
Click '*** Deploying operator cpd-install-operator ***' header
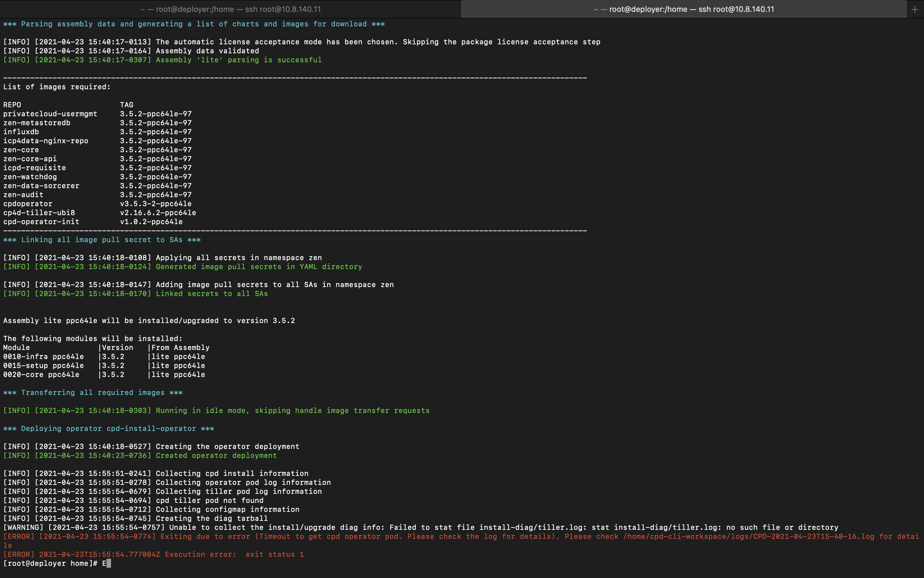tap(109, 429)
